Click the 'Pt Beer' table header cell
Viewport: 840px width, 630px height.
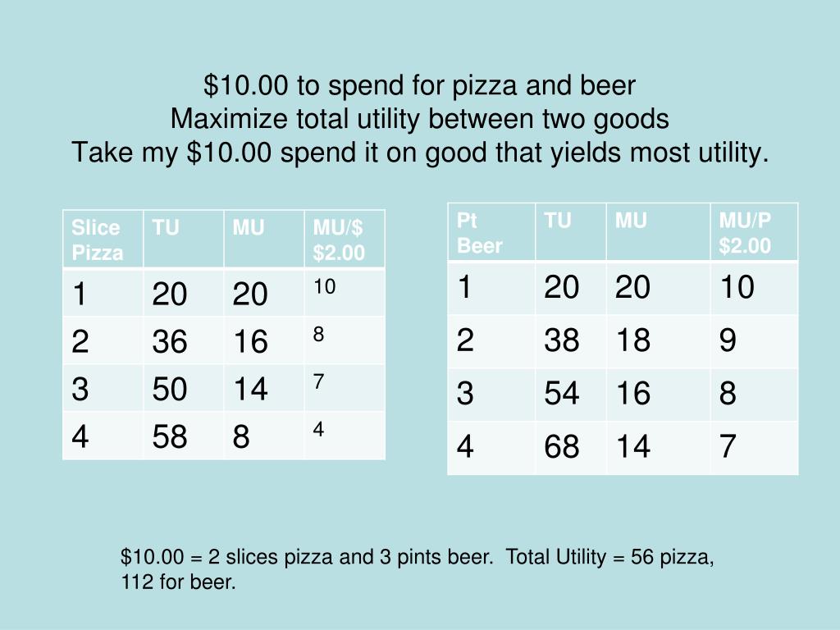click(479, 233)
